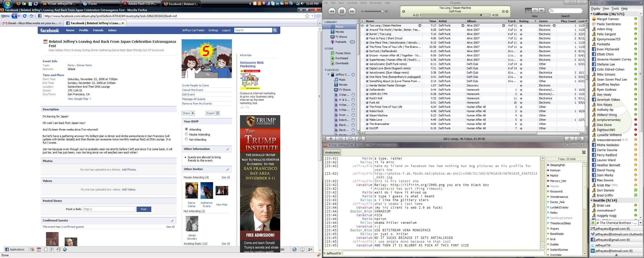The width and height of the screenshot is (644, 258).
Task: Collapse DEVICES section in iTunes
Action: [326, 70]
